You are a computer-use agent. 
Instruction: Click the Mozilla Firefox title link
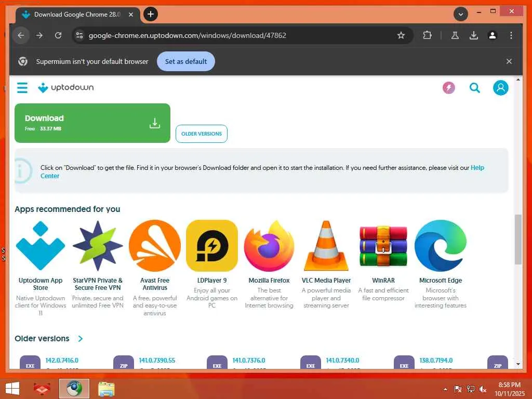[x=269, y=281]
